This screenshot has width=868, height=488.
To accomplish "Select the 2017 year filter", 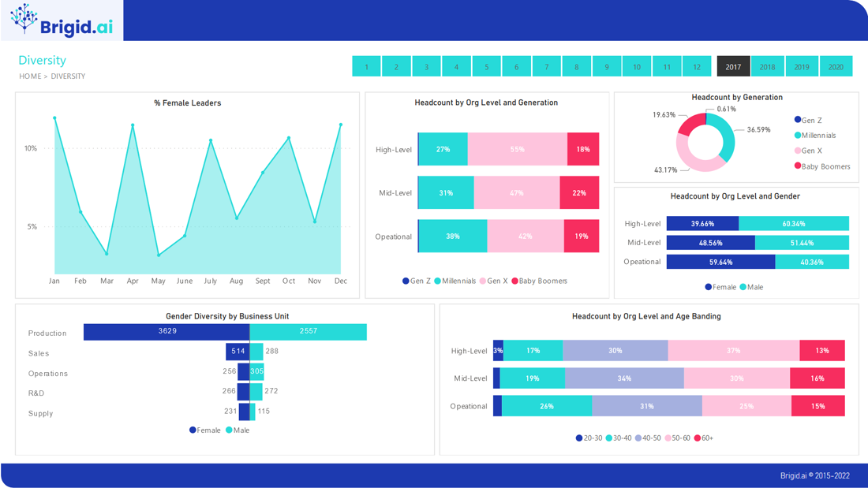I will 733,67.
